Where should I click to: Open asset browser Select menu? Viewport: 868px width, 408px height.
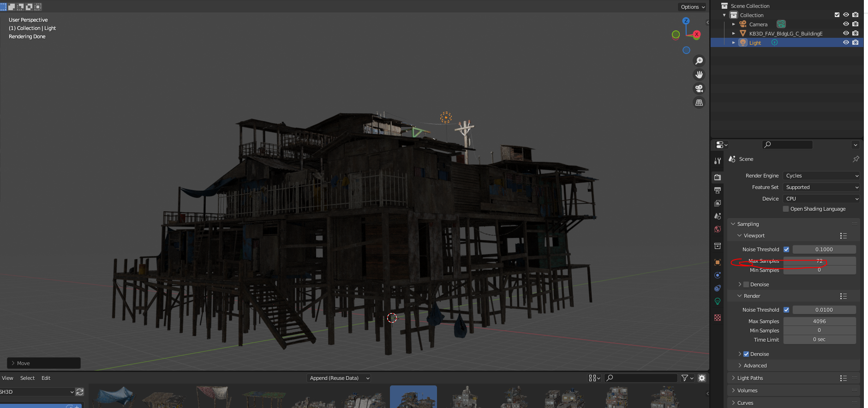tap(27, 378)
